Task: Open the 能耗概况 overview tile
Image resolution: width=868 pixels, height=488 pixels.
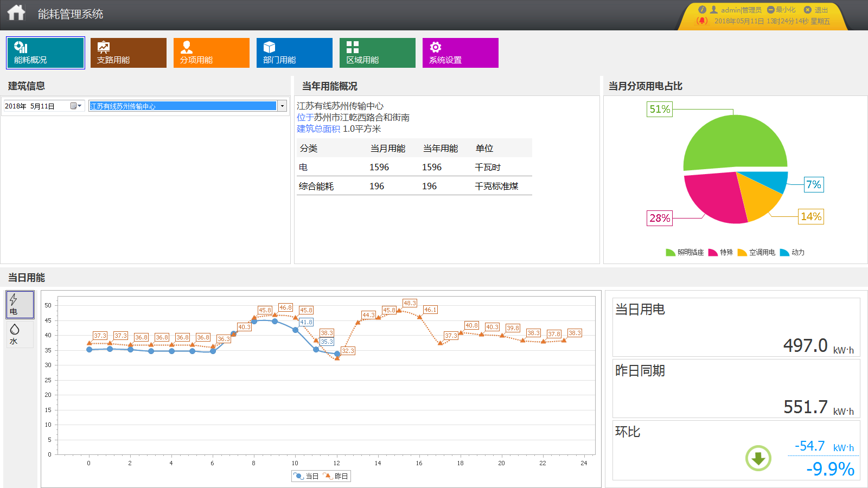Action: coord(46,53)
